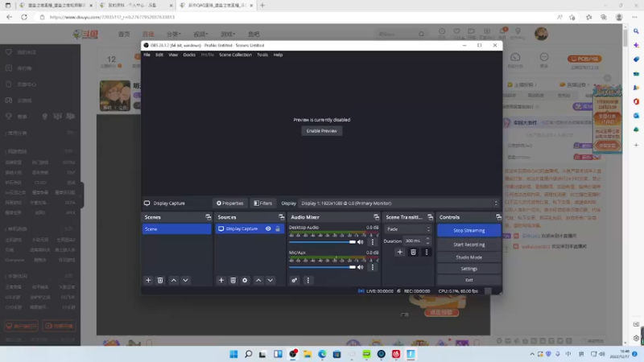The width and height of the screenshot is (644, 362).
Task: Add a new source with plus icon
Action: (221, 280)
